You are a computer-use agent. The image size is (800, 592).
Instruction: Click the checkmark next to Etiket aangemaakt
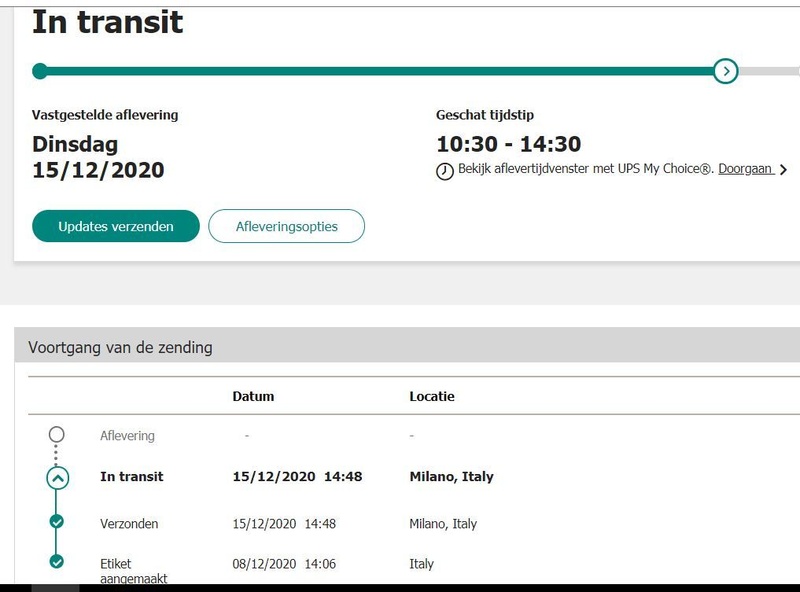tap(56, 561)
